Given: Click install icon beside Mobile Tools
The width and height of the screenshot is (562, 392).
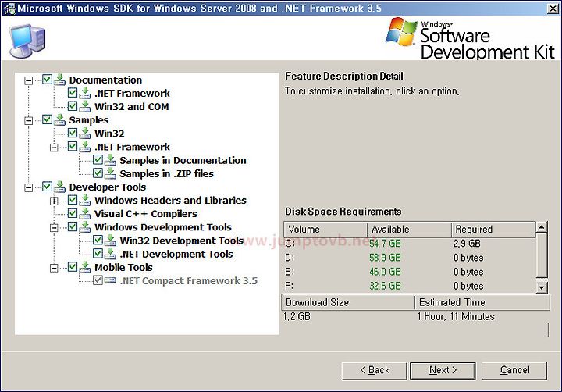Looking at the screenshot, I should click(x=85, y=267).
